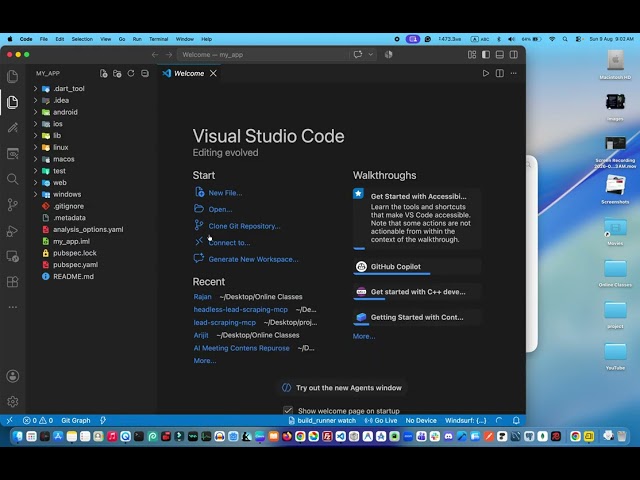Click the Copilot chat icon in title bar

[358, 55]
